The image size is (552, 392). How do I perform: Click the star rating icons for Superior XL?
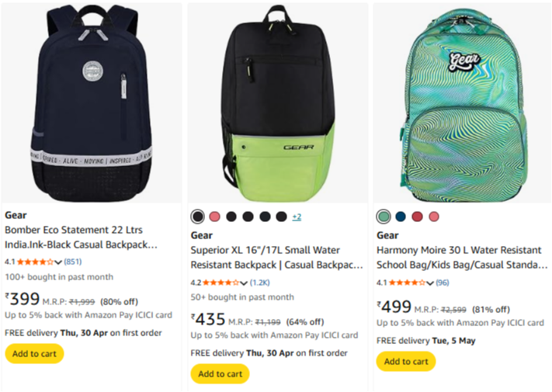click(x=222, y=283)
